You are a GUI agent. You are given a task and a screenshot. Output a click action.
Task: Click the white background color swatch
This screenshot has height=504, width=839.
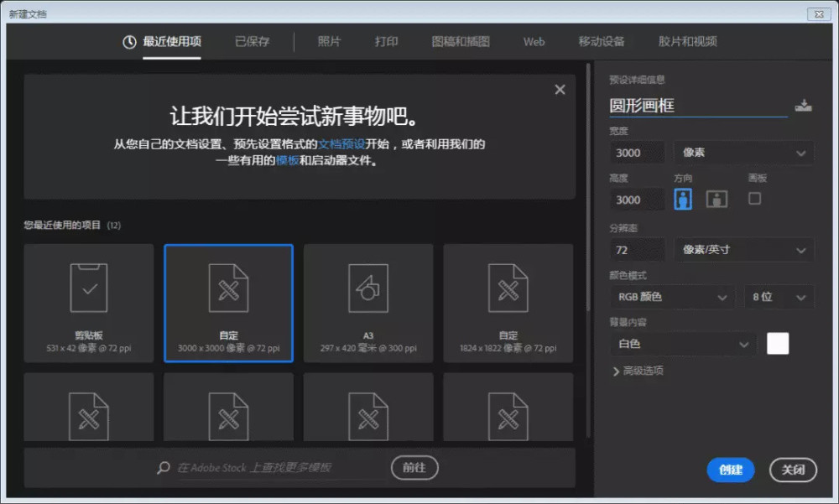[779, 344]
